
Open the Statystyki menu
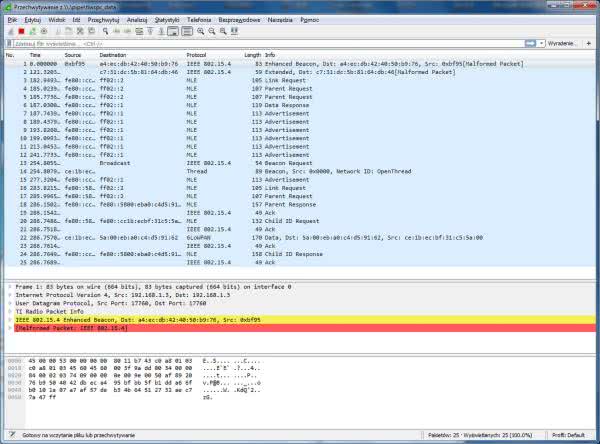167,19
